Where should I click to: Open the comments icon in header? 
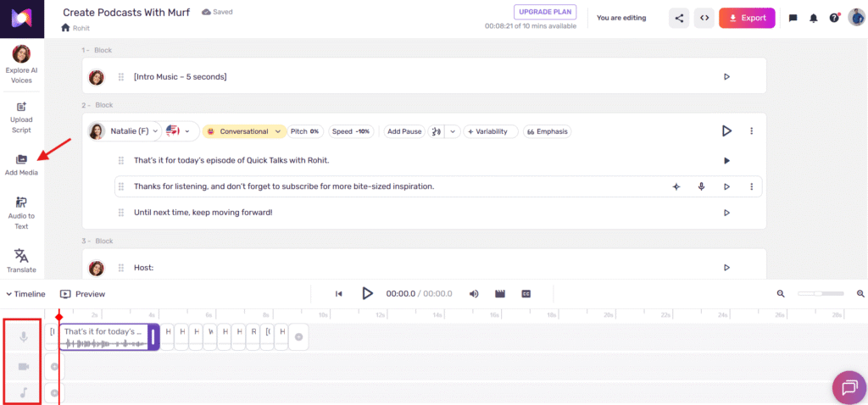[793, 19]
